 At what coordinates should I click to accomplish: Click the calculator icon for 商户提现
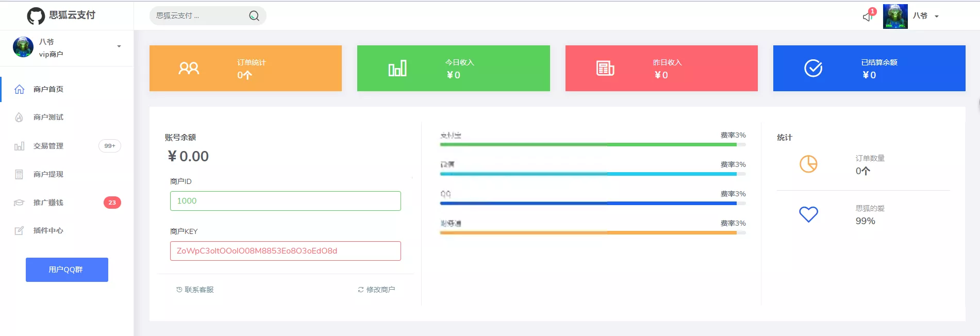point(19,175)
